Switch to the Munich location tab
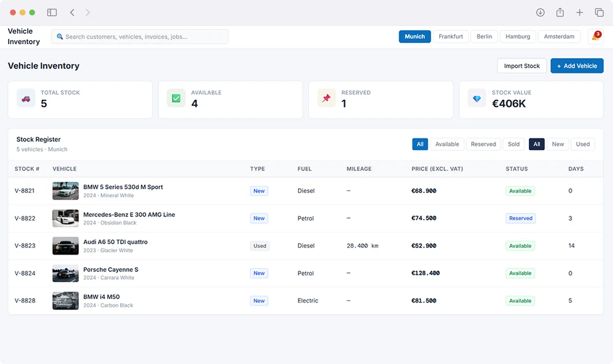This screenshot has width=613, height=364. (415, 36)
